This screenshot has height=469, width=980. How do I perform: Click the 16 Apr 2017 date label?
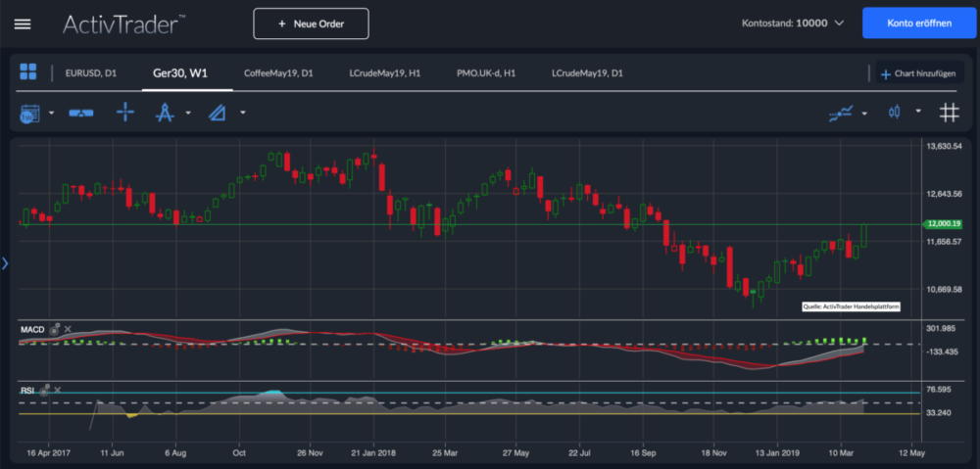(x=48, y=451)
